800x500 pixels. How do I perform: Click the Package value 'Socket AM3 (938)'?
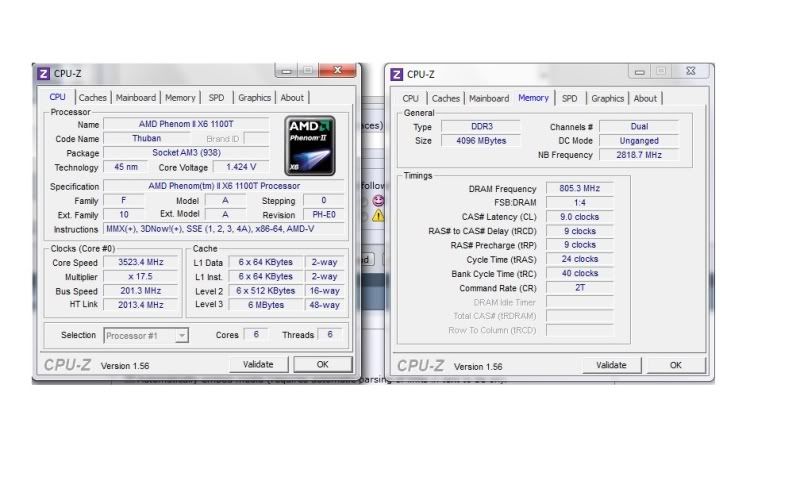[186, 153]
